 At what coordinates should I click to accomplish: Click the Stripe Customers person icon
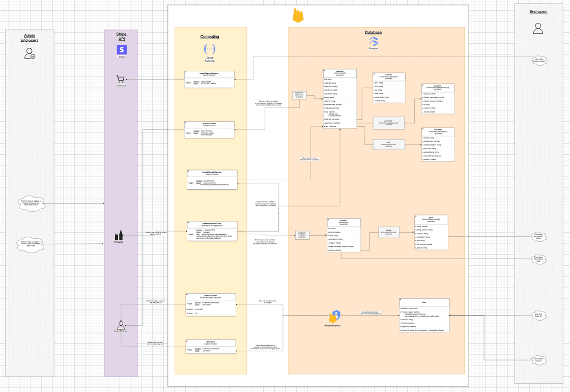(121, 324)
